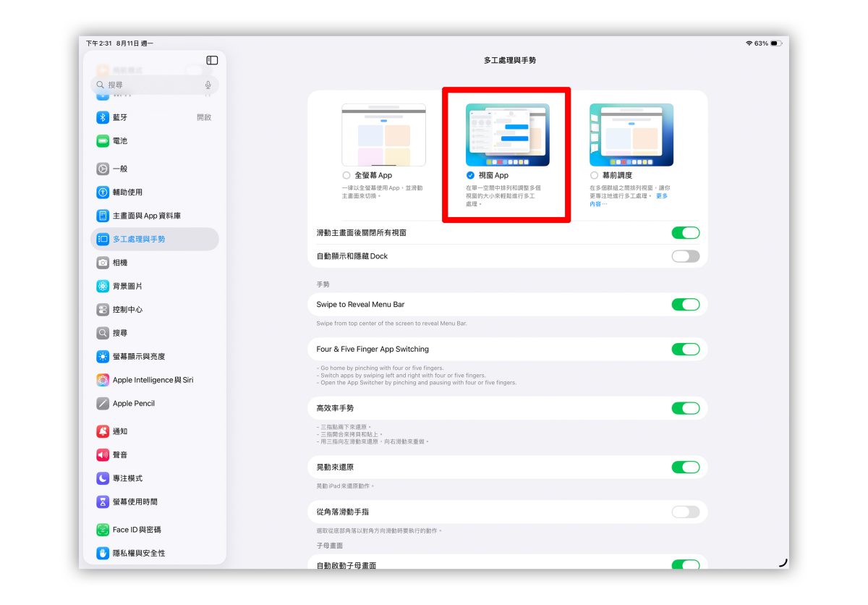
Task: Click the General gear icon
Action: pyautogui.click(x=103, y=169)
